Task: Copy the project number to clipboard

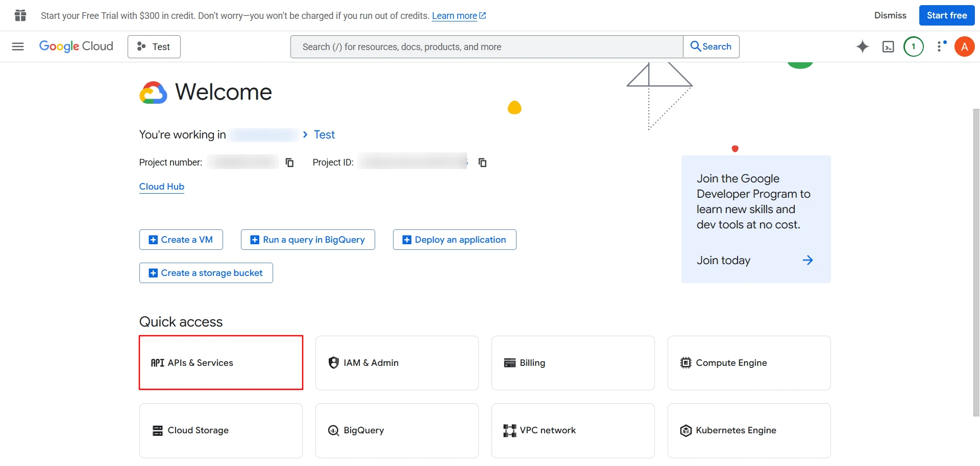Action: click(x=289, y=162)
